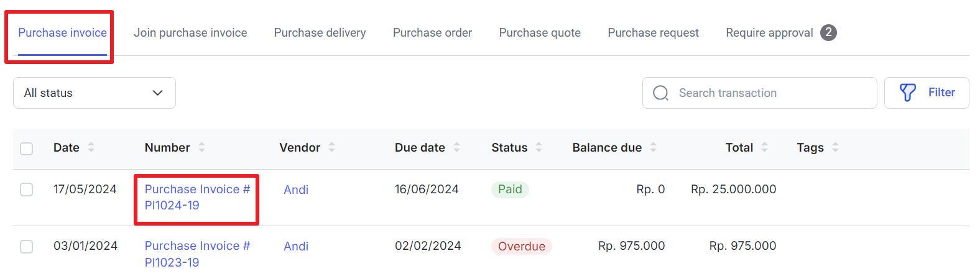Image resolution: width=980 pixels, height=279 pixels.
Task: Expand the All status dropdown
Action: (95, 93)
